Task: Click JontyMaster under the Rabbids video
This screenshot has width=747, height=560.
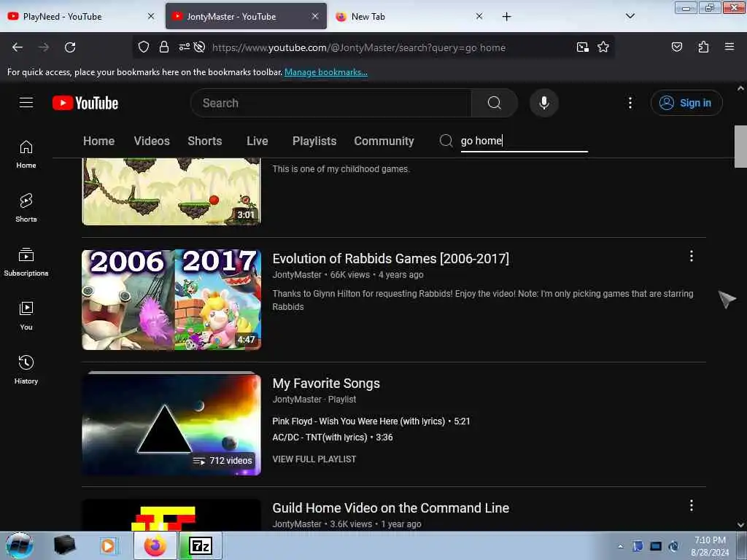Action: click(x=297, y=275)
